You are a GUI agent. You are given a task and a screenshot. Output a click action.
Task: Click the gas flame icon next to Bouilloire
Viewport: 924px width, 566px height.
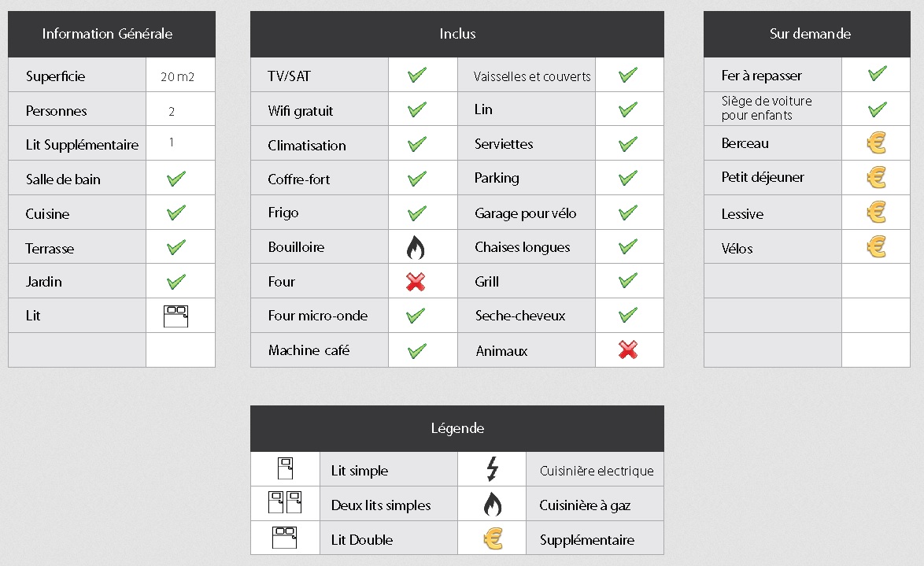pos(416,248)
